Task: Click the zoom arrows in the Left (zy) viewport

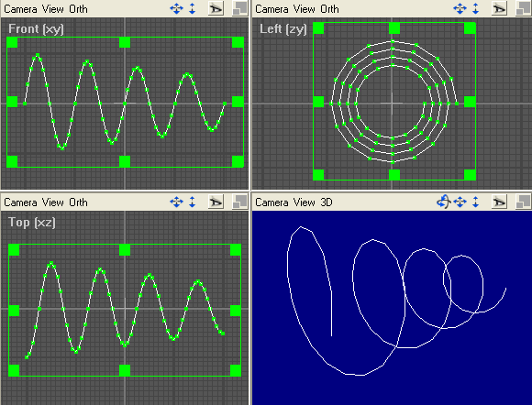Action: coord(476,8)
